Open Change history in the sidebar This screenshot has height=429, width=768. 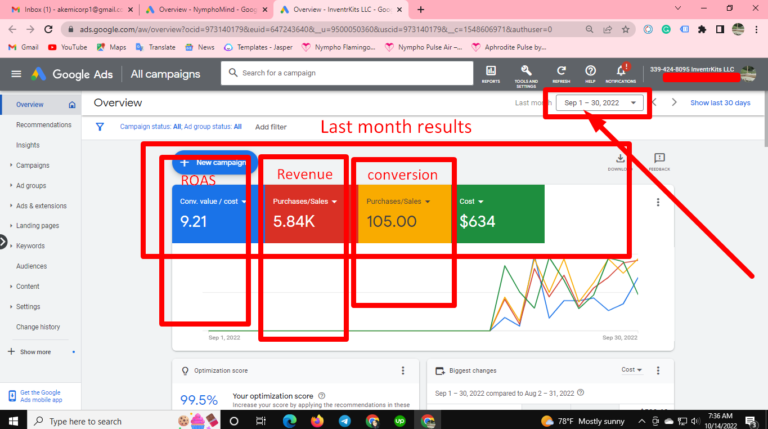[x=38, y=327]
